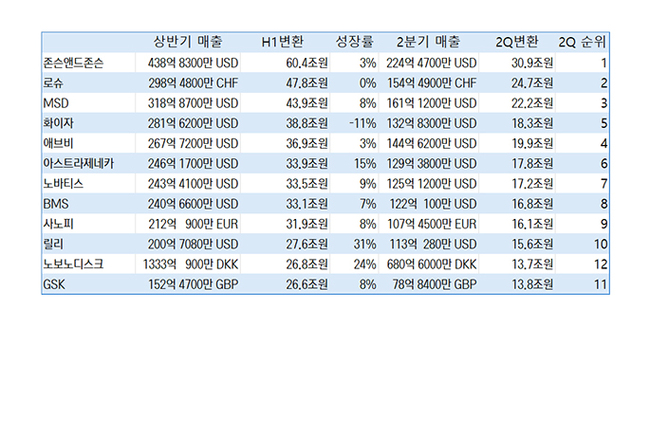This screenshot has width=650, height=437.
Task: Select the 13.8조원 2Q value
Action: click(532, 284)
